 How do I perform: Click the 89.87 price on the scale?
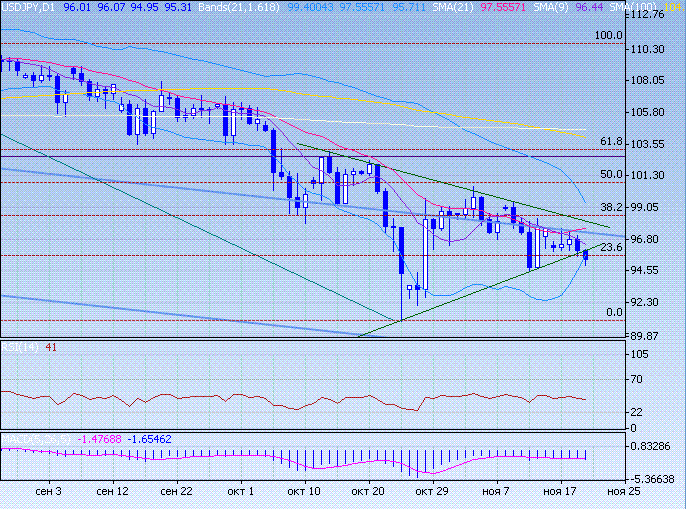tap(653, 336)
